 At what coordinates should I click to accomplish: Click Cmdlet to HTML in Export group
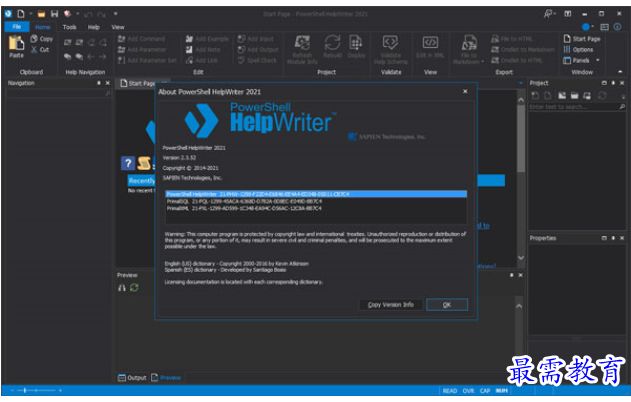pos(517,60)
